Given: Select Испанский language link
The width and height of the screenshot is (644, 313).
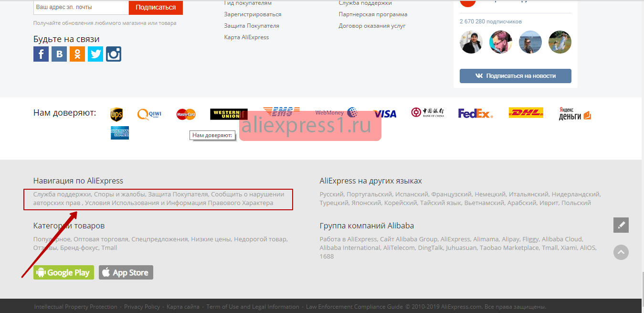Looking at the screenshot, I should 411,194.
